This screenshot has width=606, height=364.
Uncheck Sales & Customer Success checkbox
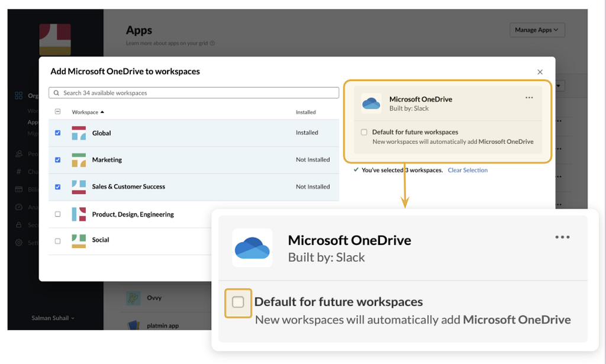pos(57,187)
